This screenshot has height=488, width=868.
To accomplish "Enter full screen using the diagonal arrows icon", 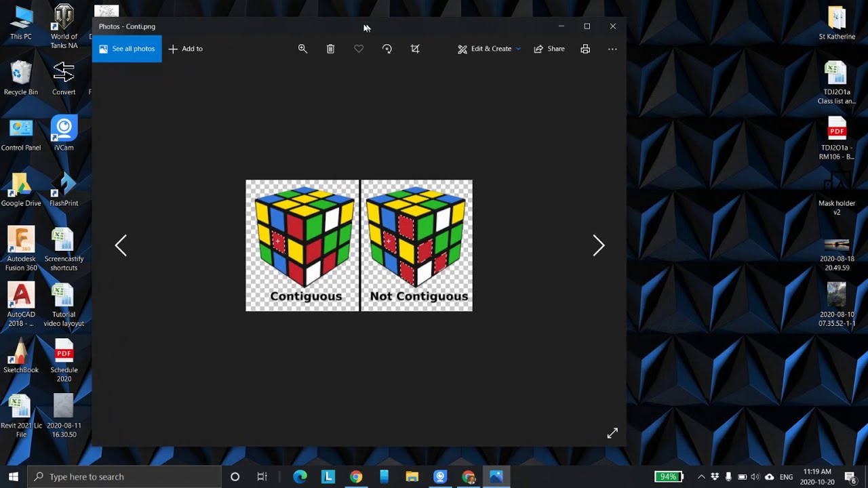I will coord(612,433).
